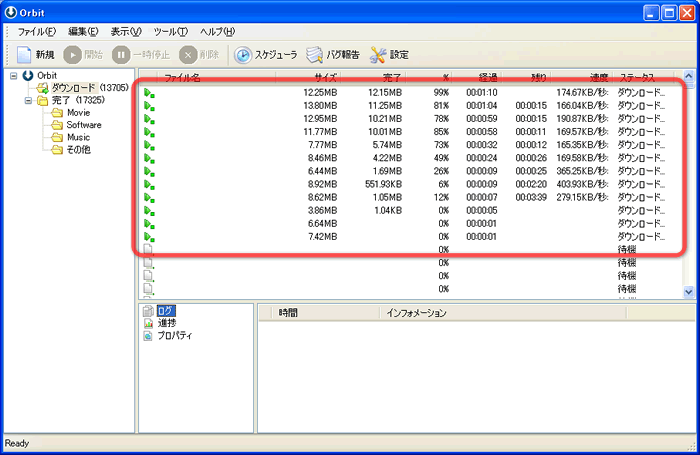Image resolution: width=700 pixels, height=455 pixels.
Task: Open the ヘルプ(H) menu
Action: pos(217,32)
